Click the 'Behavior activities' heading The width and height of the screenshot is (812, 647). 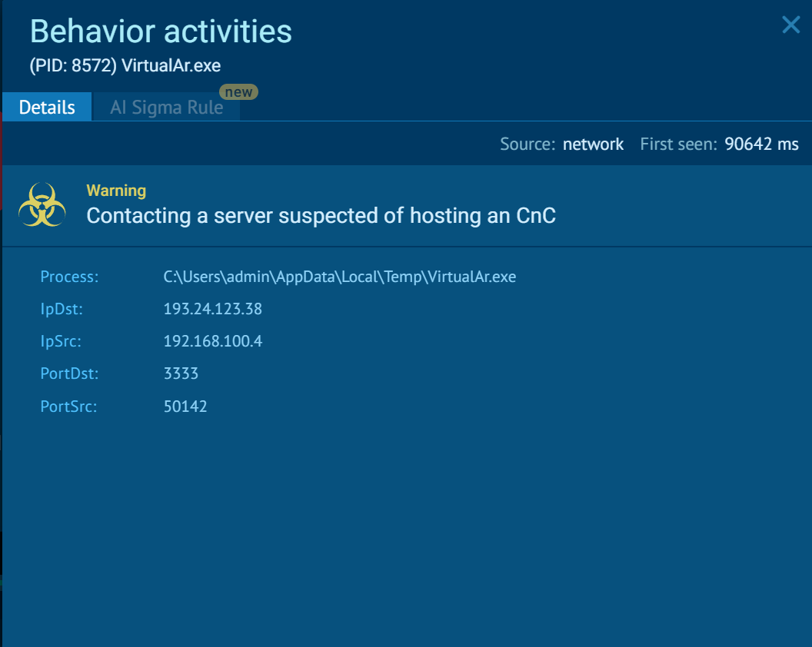click(161, 32)
